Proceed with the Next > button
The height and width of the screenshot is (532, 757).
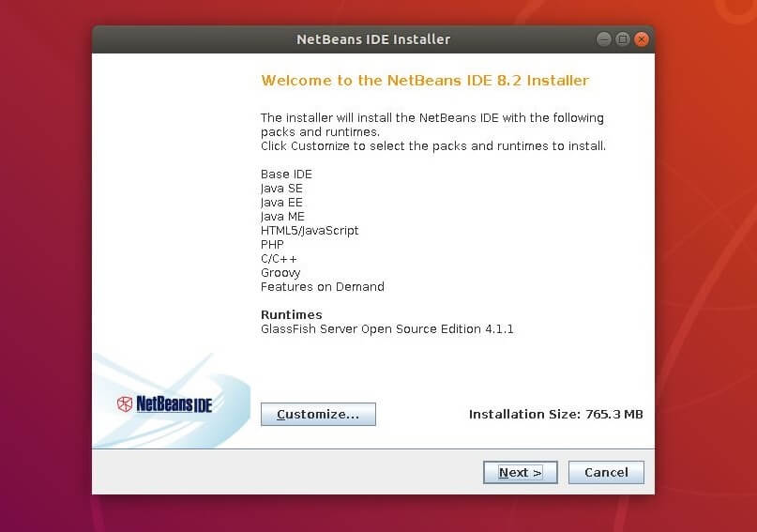pos(520,472)
